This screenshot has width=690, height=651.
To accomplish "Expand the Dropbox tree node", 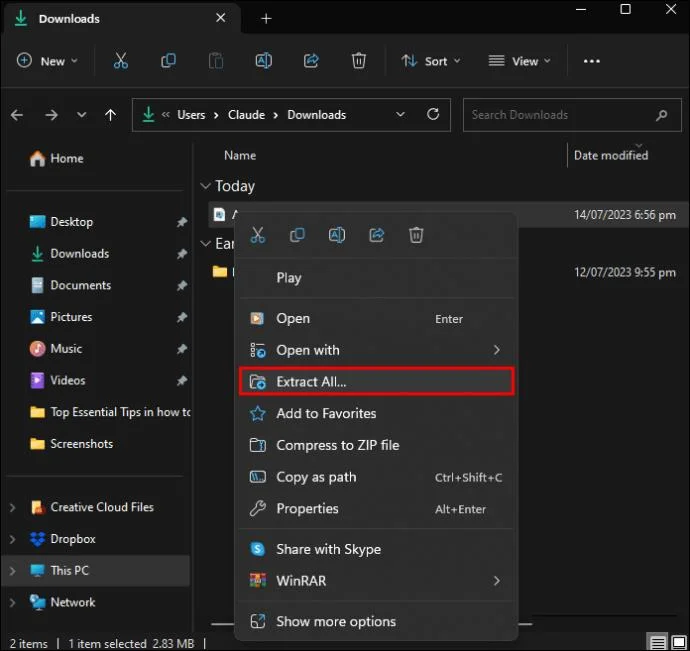I will (x=13, y=539).
